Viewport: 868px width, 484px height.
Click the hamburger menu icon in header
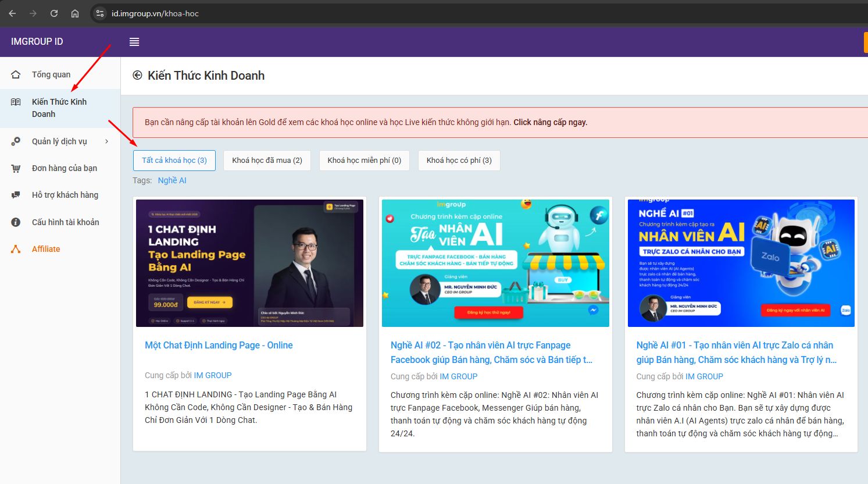click(x=134, y=42)
